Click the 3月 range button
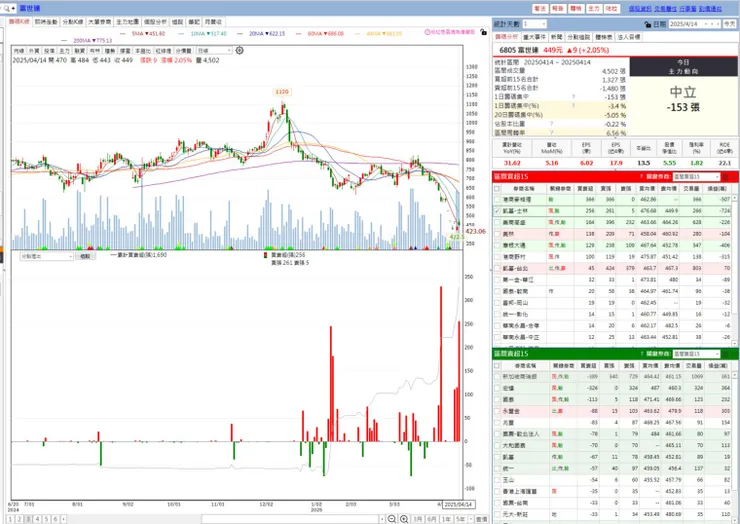This screenshot has height=524, width=740. click(x=418, y=519)
